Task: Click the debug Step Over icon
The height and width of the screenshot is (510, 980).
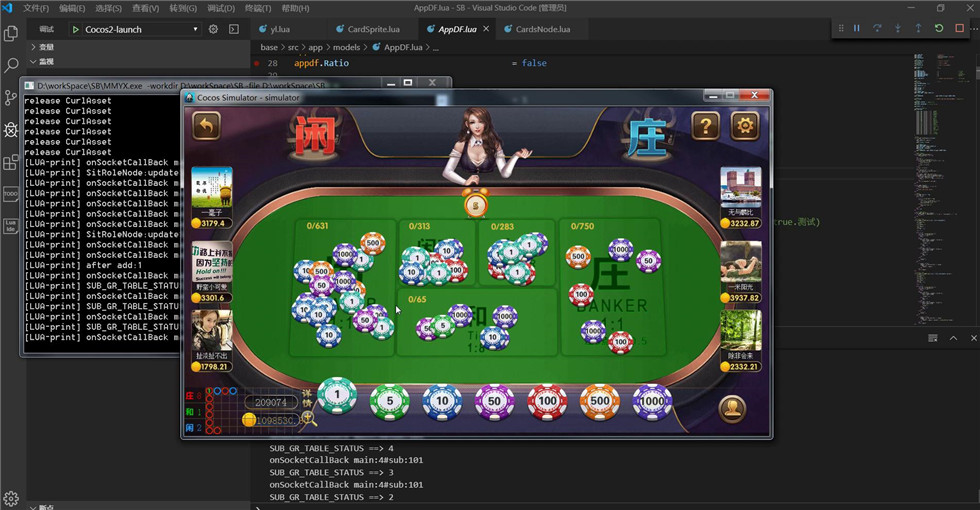Action: [x=877, y=28]
